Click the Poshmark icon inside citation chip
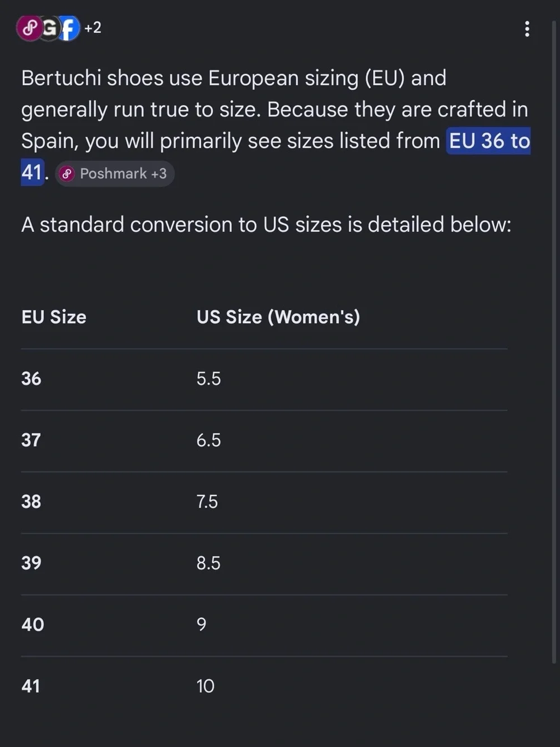This screenshot has width=560, height=747. 67,174
